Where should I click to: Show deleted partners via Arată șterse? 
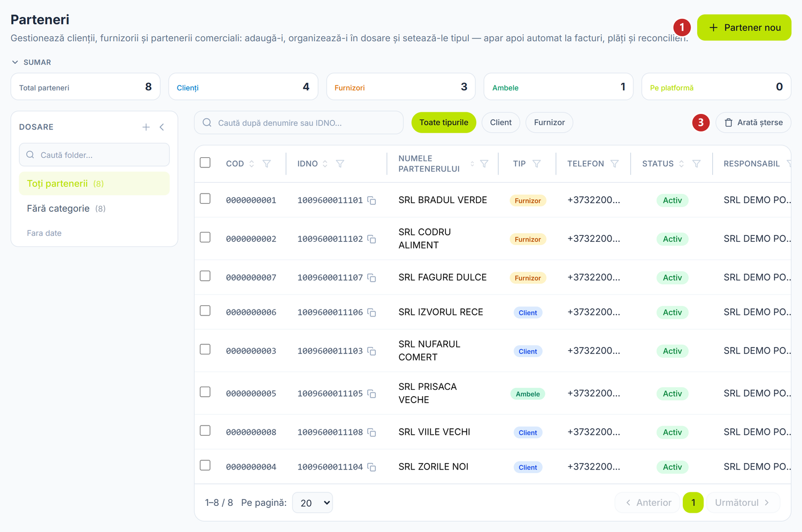[753, 122]
